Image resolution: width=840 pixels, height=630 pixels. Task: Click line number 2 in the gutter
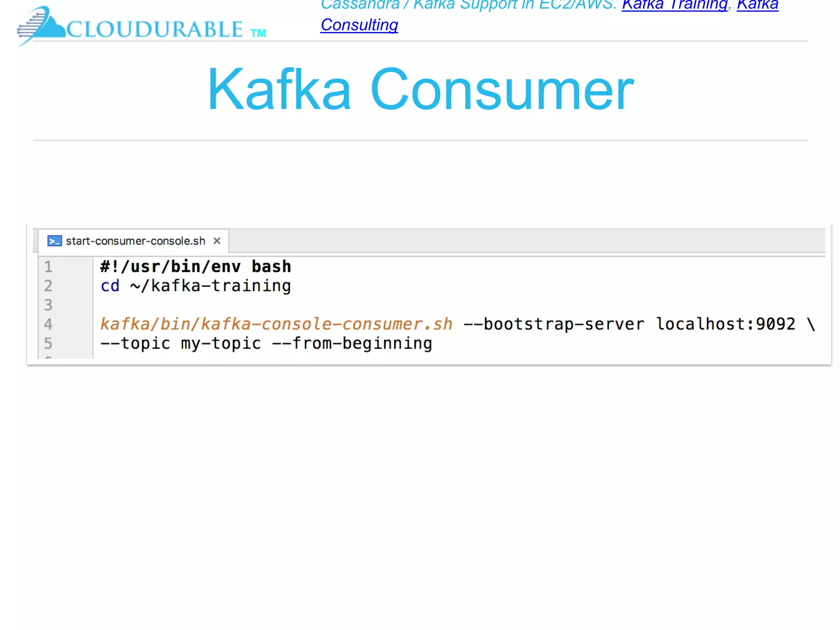click(x=48, y=286)
